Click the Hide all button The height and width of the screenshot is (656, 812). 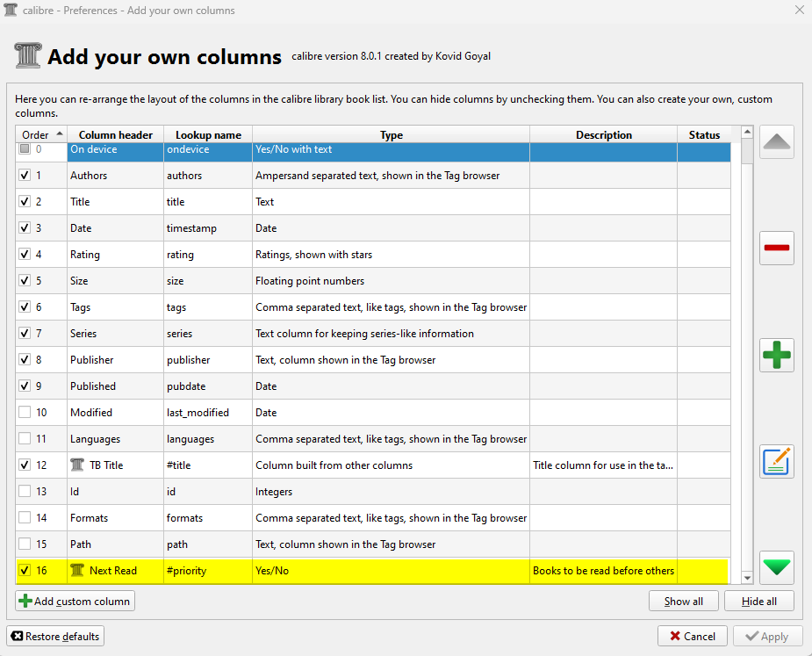(x=759, y=601)
